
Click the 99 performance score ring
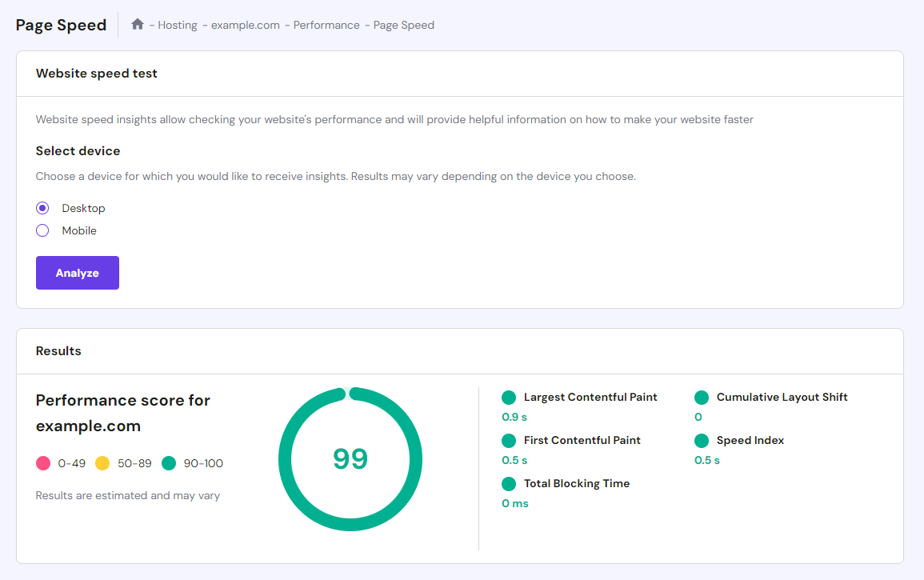[350, 458]
